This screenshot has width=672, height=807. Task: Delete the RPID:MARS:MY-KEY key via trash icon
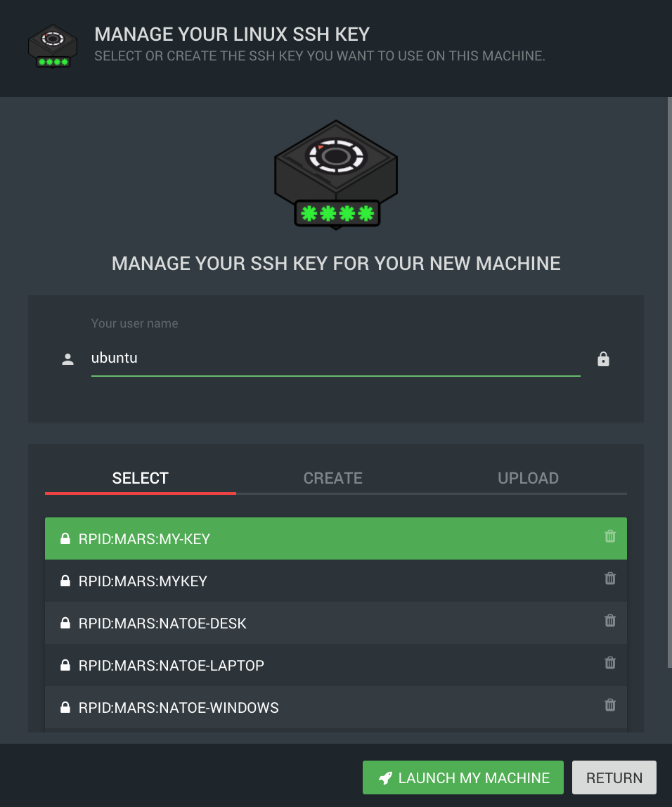pos(609,536)
